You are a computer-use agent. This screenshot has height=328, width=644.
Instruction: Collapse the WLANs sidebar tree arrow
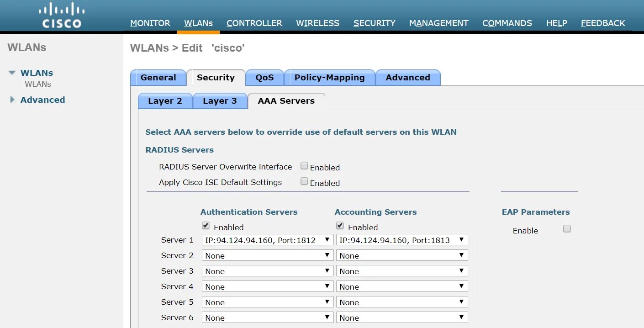[x=12, y=73]
